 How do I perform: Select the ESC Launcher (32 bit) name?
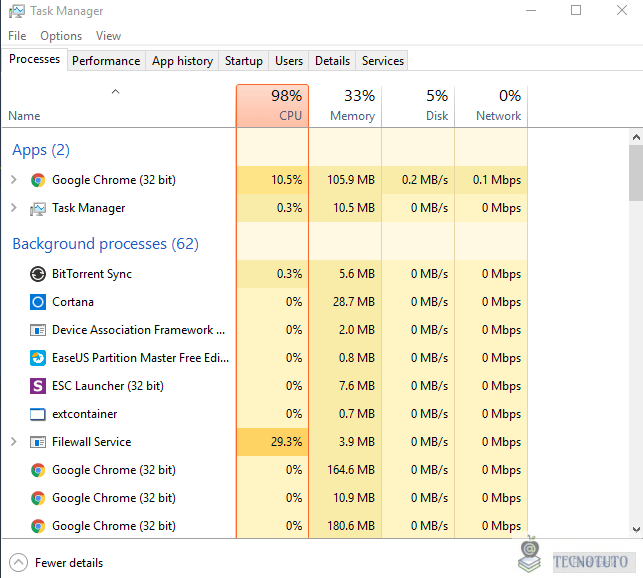point(108,386)
